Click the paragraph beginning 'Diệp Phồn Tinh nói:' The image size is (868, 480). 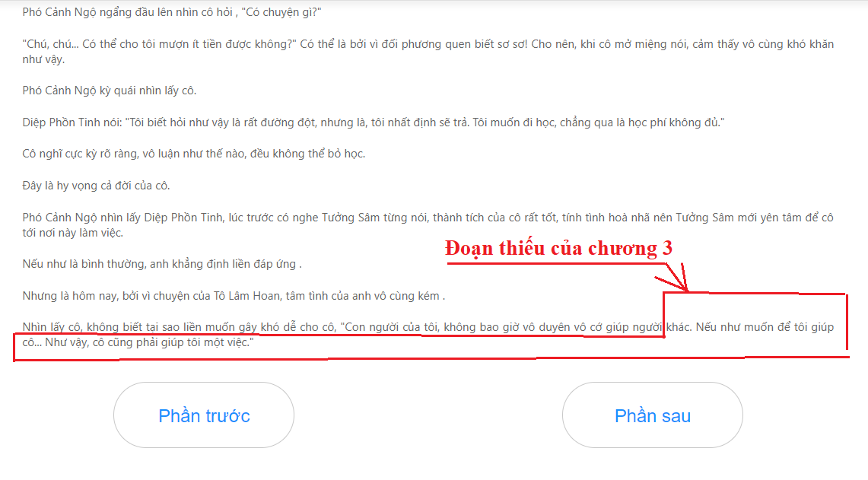pyautogui.click(x=373, y=122)
